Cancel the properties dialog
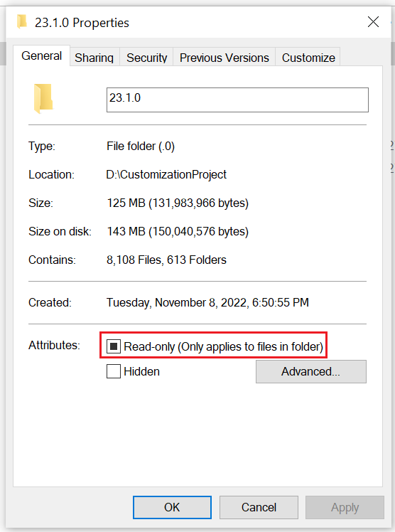The image size is (395, 532). coord(259,507)
